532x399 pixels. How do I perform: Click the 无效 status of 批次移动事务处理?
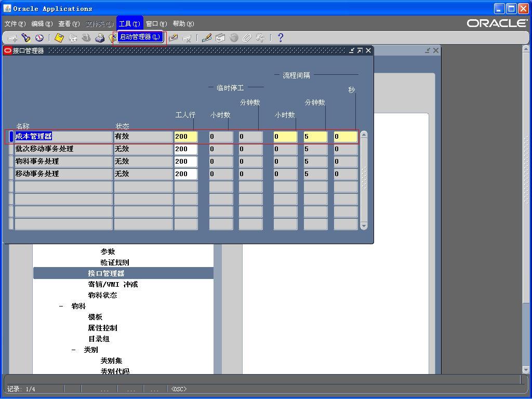click(x=143, y=149)
